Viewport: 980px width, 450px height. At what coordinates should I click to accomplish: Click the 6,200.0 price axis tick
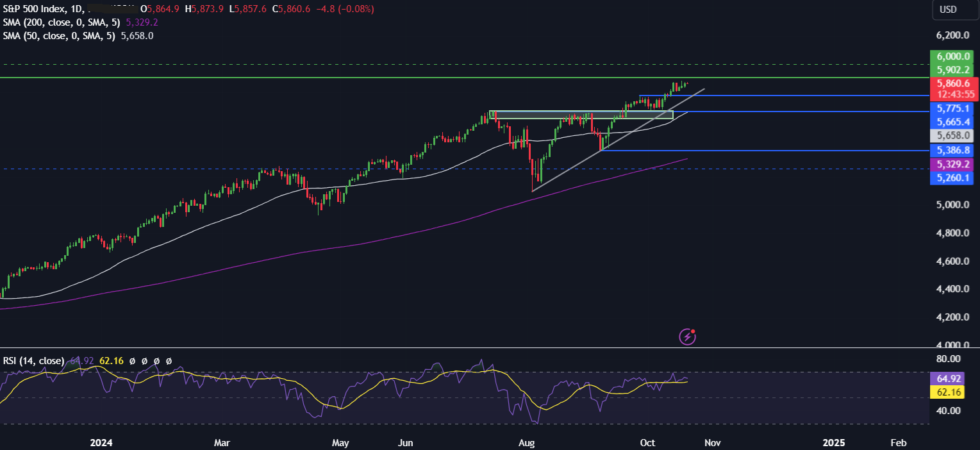coord(952,36)
